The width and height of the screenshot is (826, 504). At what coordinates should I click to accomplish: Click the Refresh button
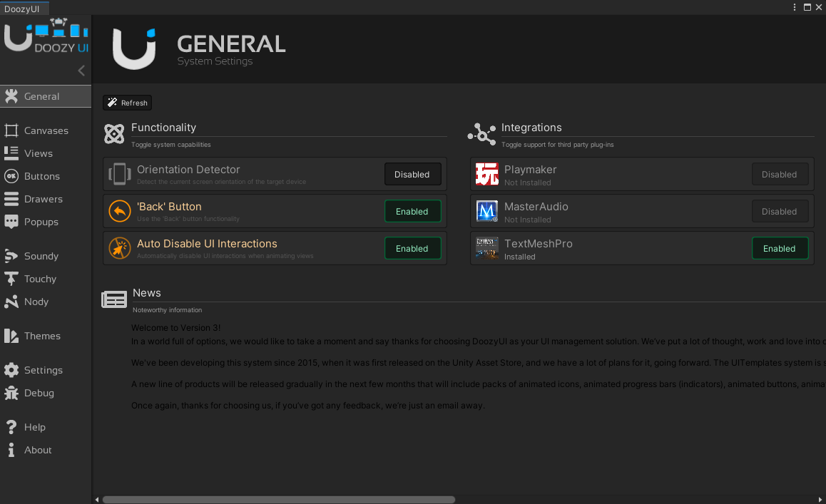point(126,102)
